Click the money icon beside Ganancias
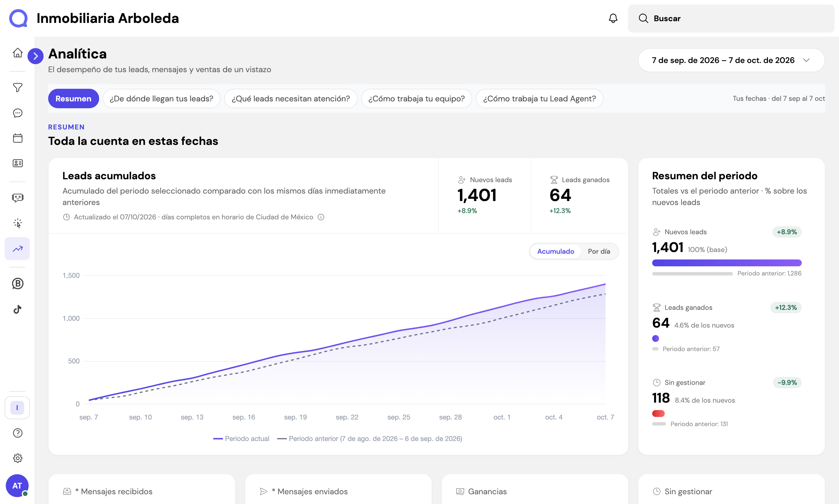The height and width of the screenshot is (504, 839). point(460,491)
